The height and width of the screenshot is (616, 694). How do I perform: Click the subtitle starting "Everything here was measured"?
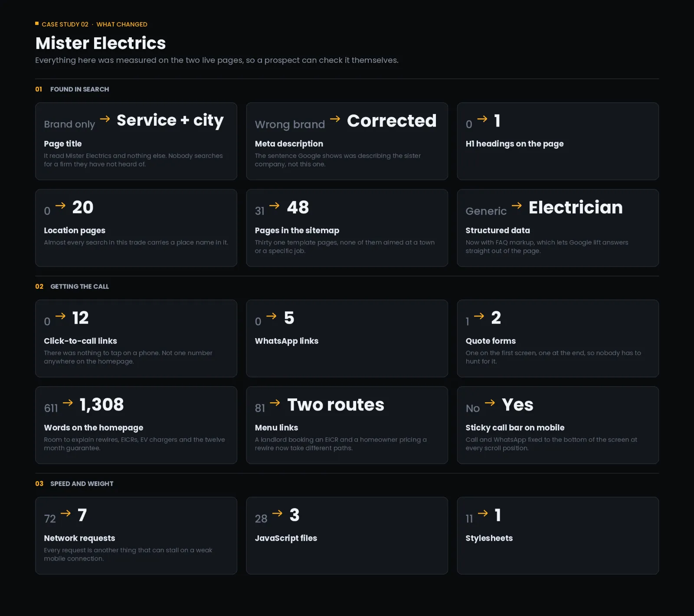pos(217,60)
